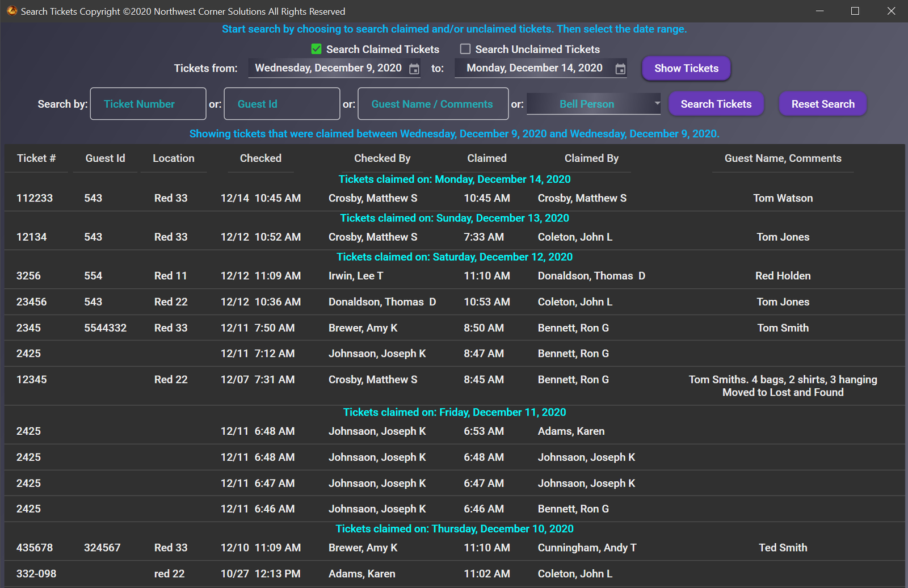
Task: Click the Guest Name / Comments field
Action: 432,103
